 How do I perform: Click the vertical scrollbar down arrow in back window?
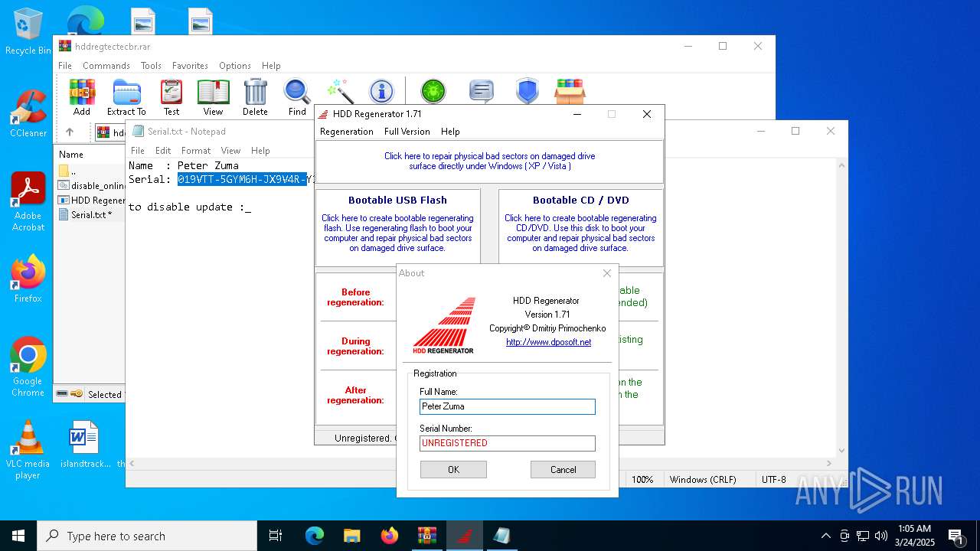coord(842,451)
